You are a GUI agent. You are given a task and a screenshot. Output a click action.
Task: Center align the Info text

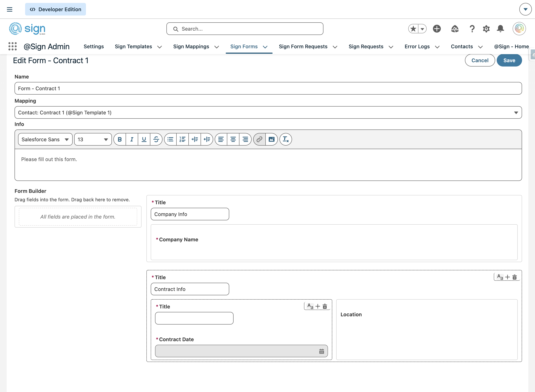(x=233, y=139)
